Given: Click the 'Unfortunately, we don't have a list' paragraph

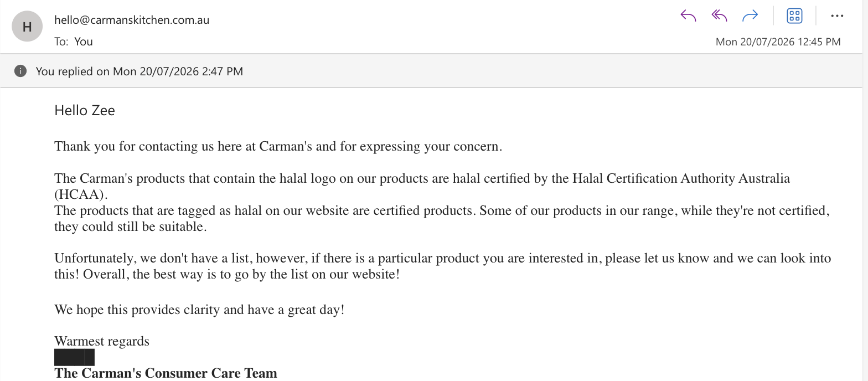Looking at the screenshot, I should pos(443,266).
